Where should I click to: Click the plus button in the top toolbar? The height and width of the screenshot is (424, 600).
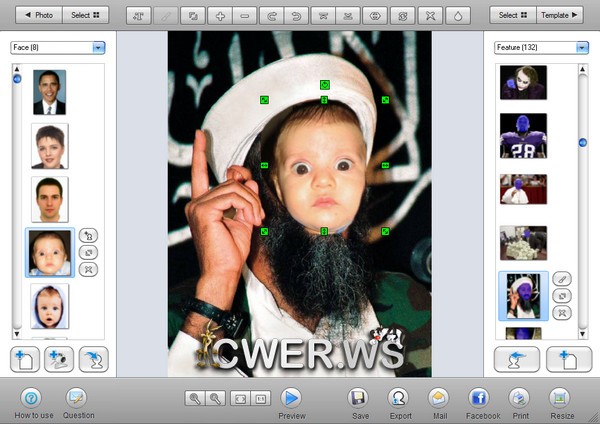click(x=221, y=16)
